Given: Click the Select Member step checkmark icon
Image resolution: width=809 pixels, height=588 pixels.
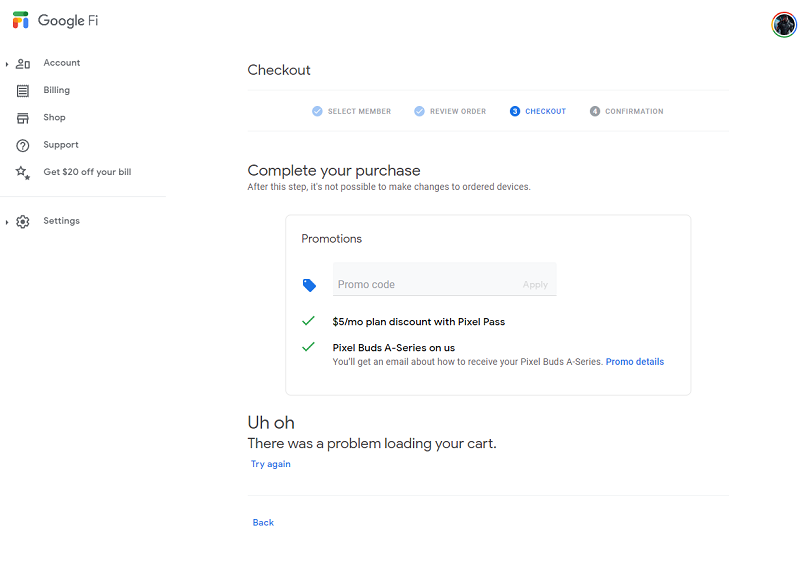Looking at the screenshot, I should [x=317, y=111].
